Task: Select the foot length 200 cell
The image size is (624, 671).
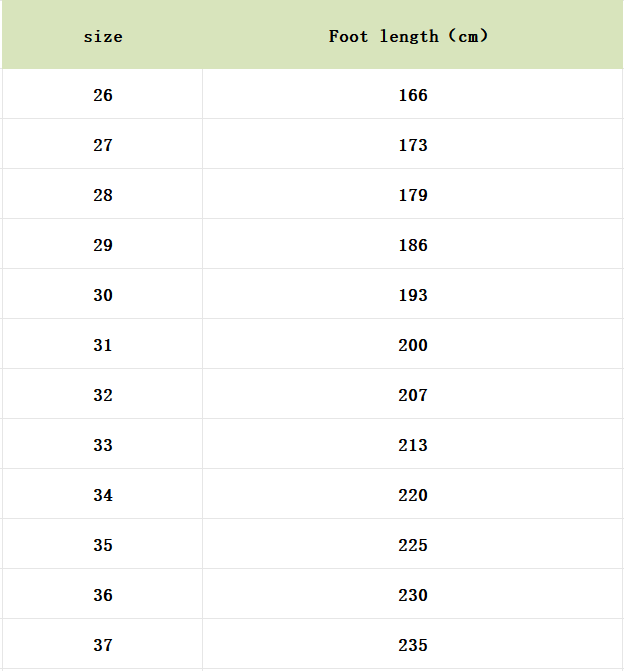Action: pyautogui.click(x=412, y=345)
